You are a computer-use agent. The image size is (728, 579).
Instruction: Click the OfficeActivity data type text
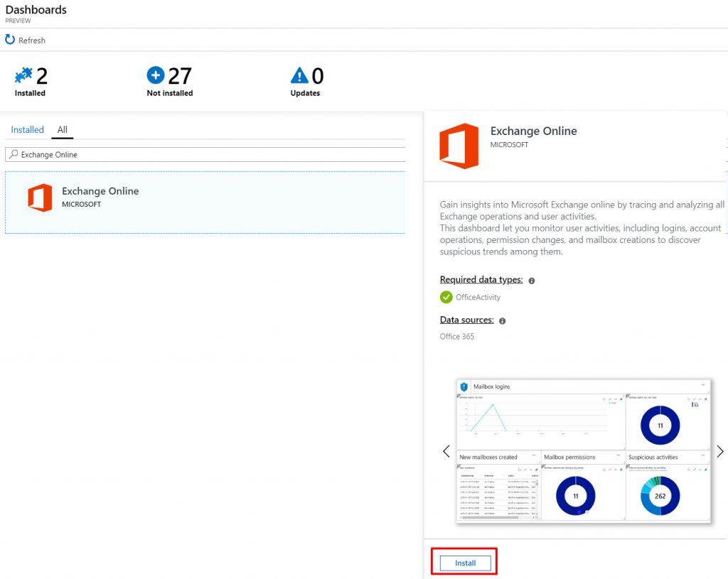(x=478, y=298)
